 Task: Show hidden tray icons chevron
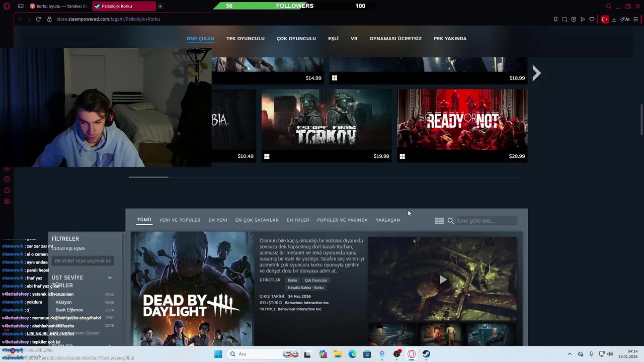570,354
